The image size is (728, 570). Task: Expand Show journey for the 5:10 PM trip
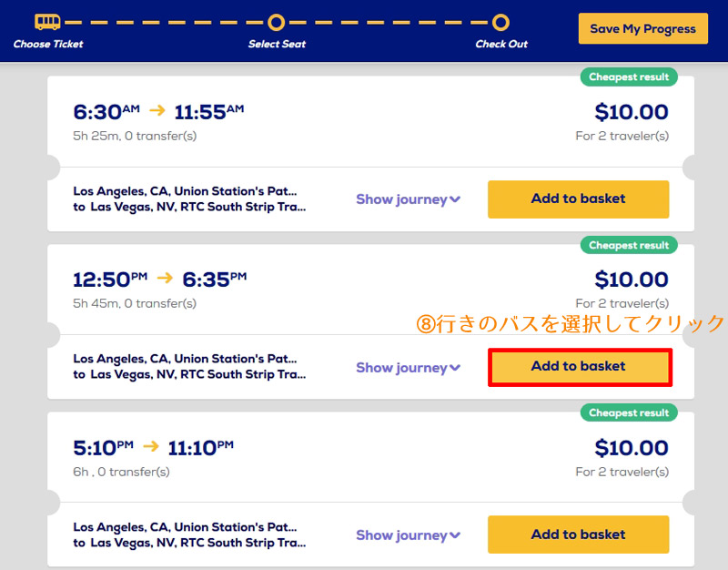(x=408, y=535)
